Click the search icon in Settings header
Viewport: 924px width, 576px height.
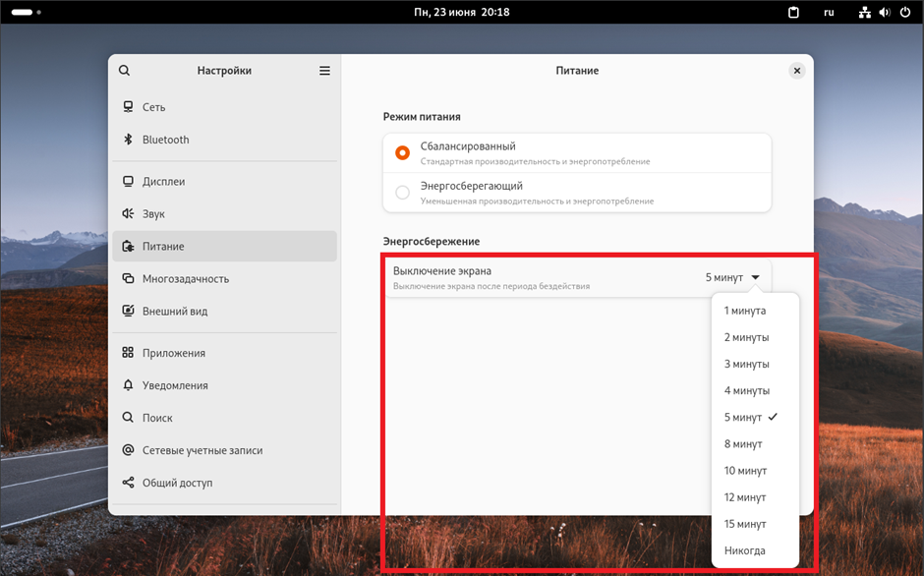tap(124, 71)
